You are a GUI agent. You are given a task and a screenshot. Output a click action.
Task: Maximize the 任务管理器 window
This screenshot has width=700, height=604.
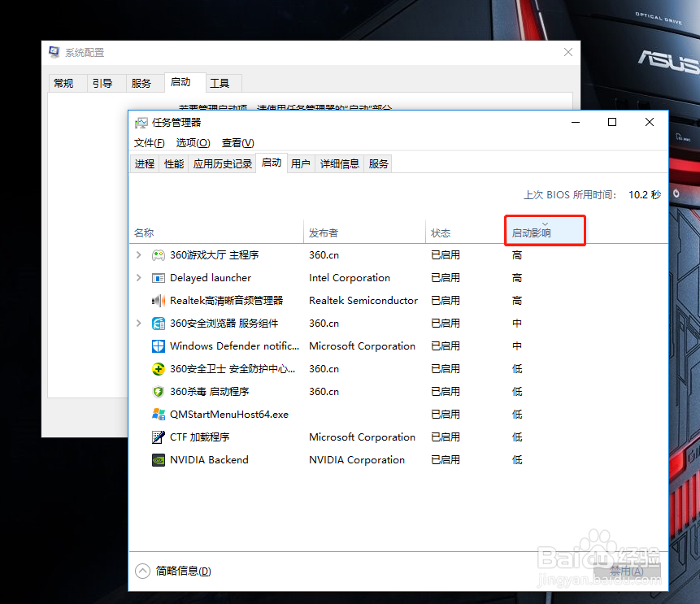(612, 122)
